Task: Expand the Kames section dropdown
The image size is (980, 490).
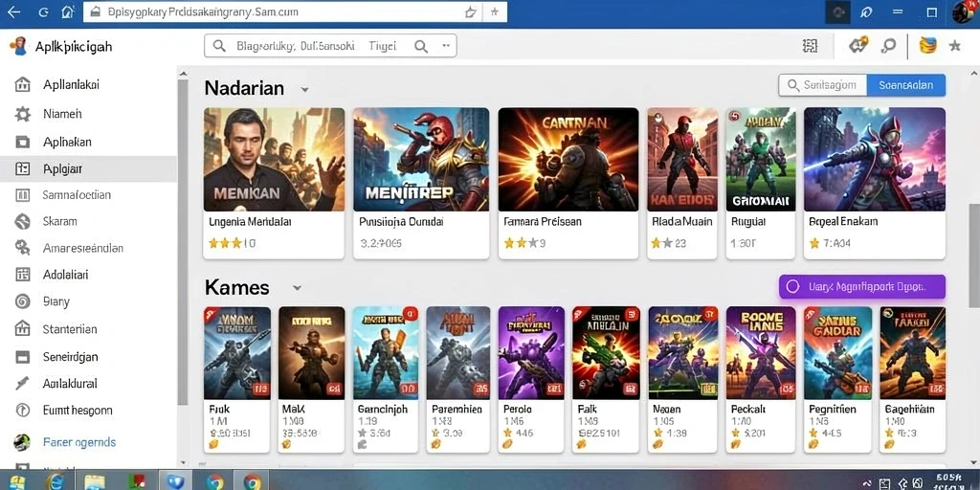Action: point(298,288)
